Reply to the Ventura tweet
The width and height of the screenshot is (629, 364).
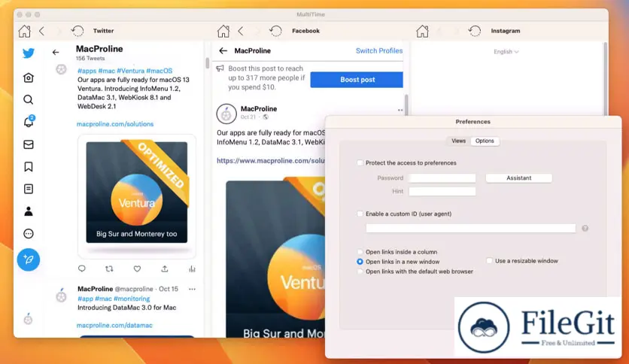(82, 268)
